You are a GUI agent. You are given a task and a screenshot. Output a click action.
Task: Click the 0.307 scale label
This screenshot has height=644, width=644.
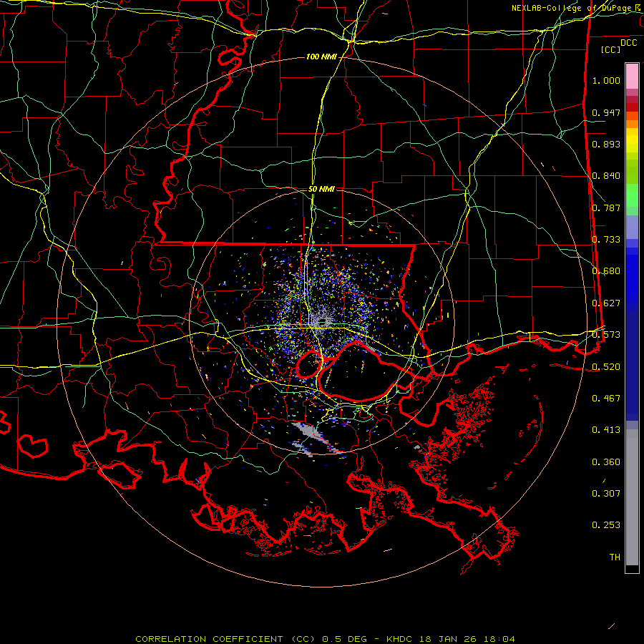coord(606,494)
